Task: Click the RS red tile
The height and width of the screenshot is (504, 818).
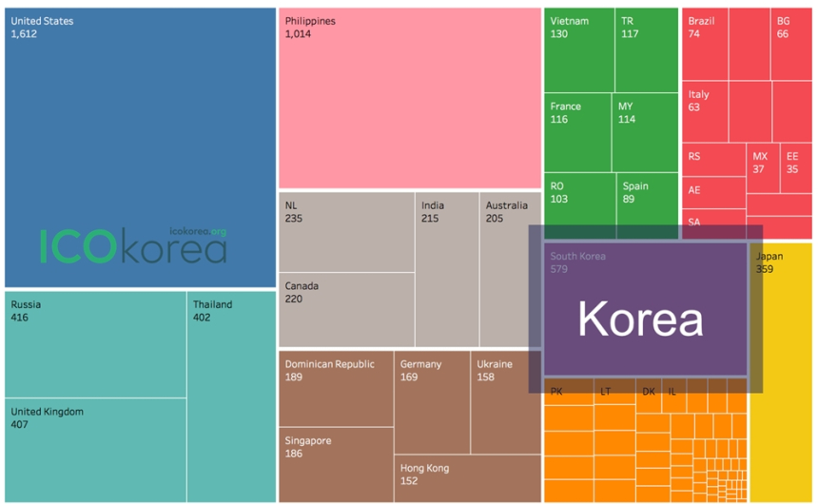Action: (713, 160)
